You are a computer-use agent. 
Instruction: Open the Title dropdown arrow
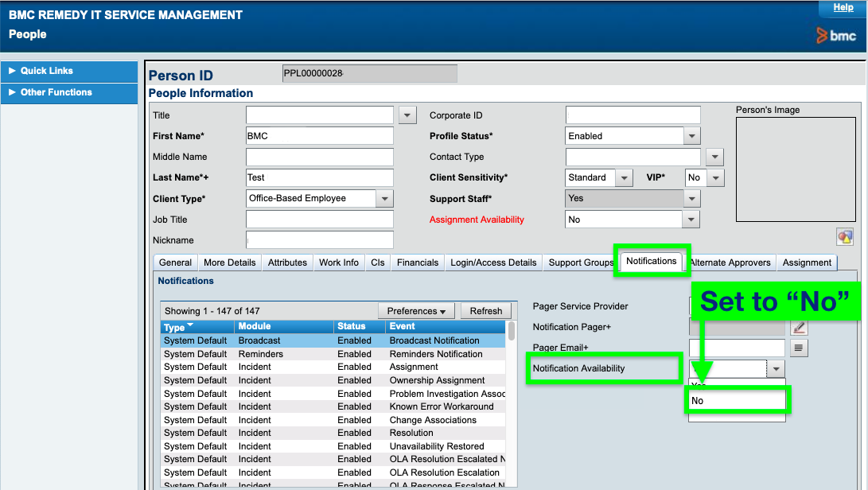(407, 115)
